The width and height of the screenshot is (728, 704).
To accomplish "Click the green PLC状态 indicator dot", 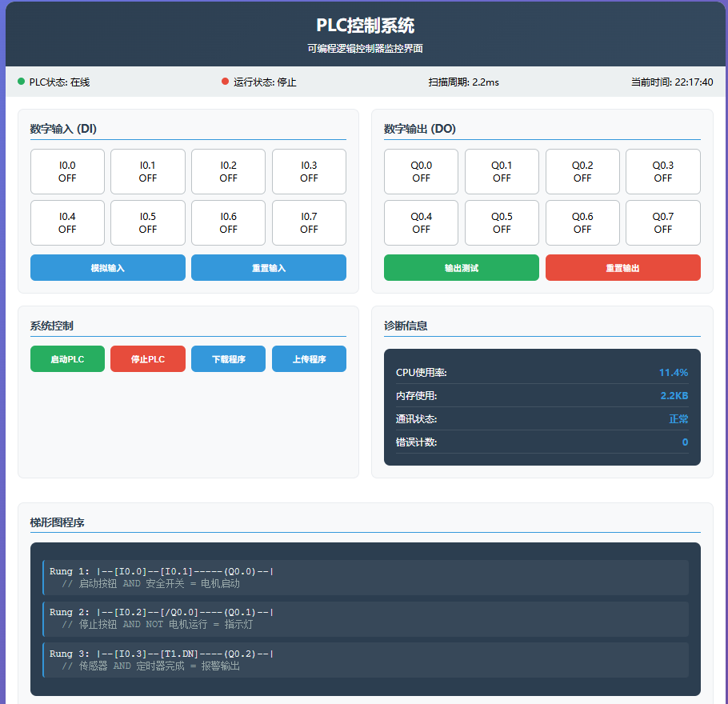I will (x=21, y=82).
